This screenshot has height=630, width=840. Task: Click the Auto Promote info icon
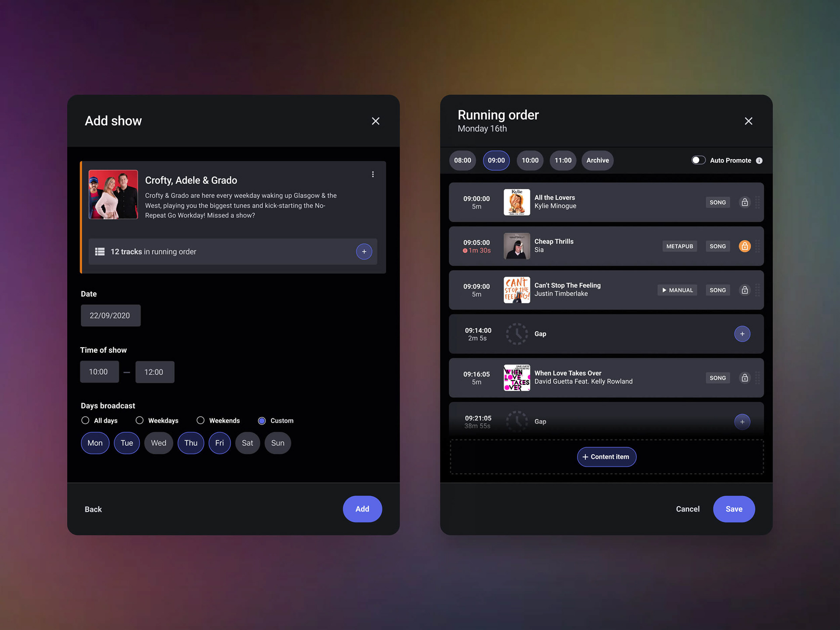coord(759,160)
